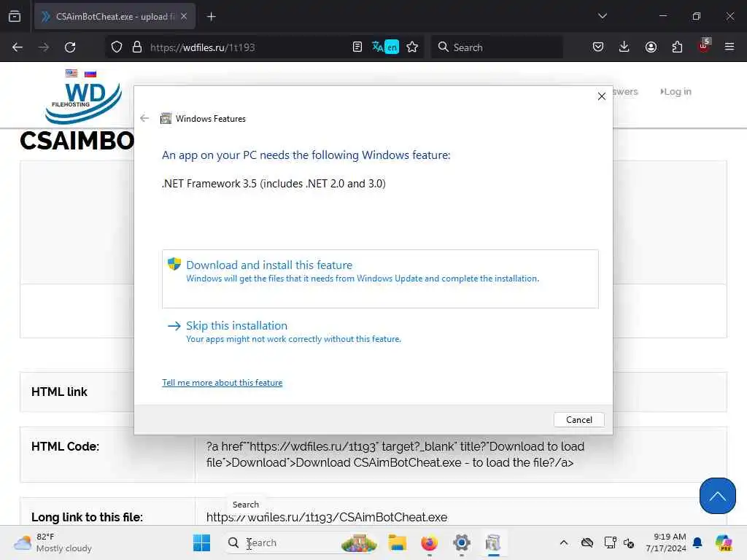Switch to Firefox in taskbar
Viewport: 747px width, 560px height.
(x=429, y=542)
